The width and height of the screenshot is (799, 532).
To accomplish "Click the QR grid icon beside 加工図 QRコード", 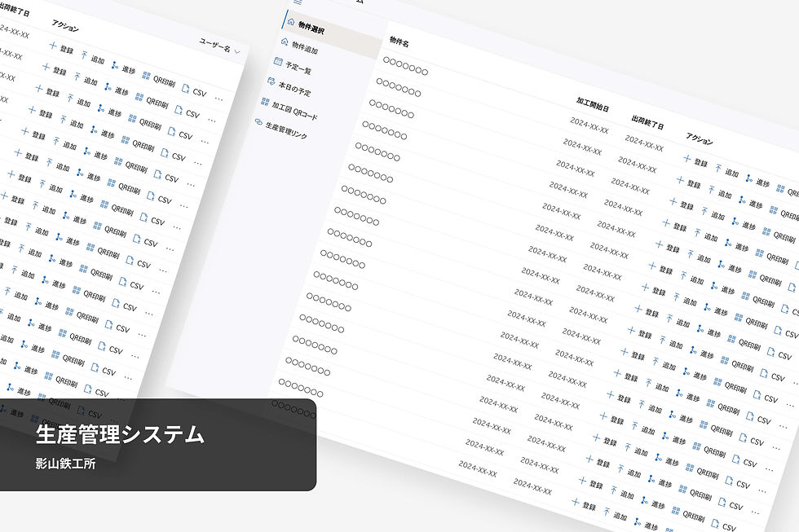I will pos(264,101).
